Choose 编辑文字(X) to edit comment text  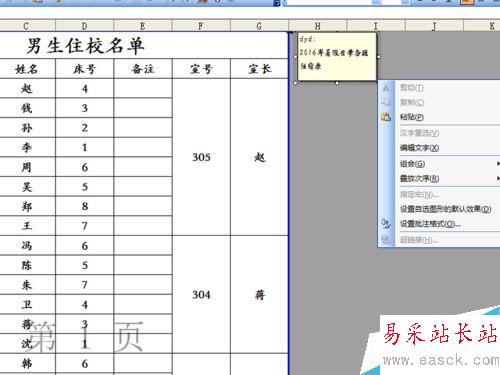tap(419, 148)
